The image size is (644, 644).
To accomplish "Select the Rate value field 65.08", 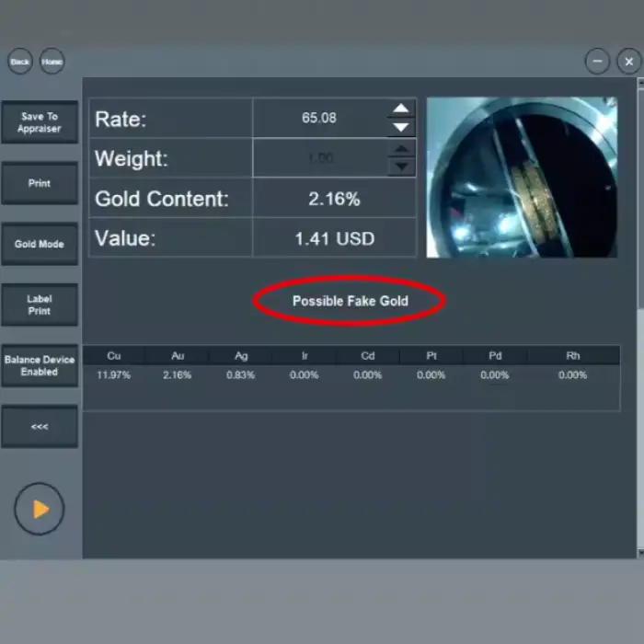I will tap(319, 118).
